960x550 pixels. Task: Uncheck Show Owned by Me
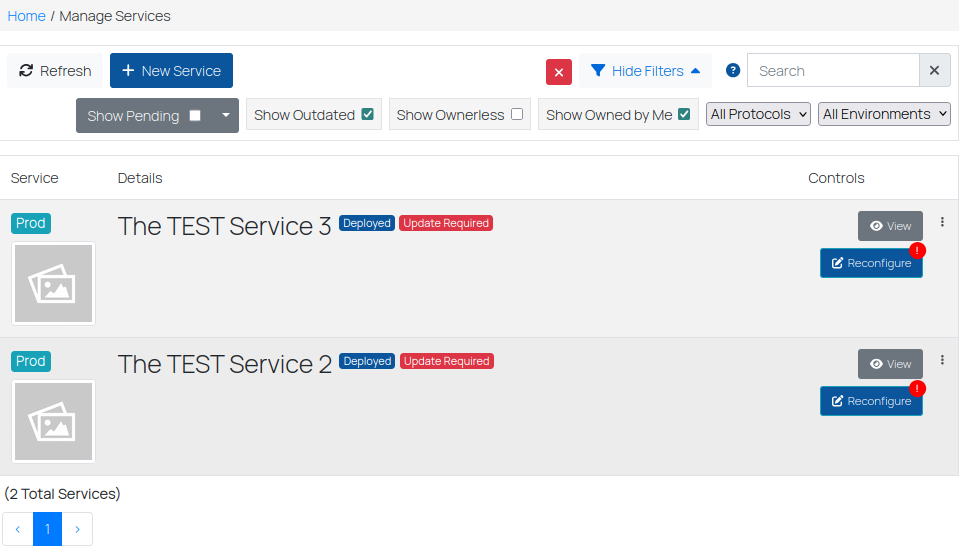684,114
